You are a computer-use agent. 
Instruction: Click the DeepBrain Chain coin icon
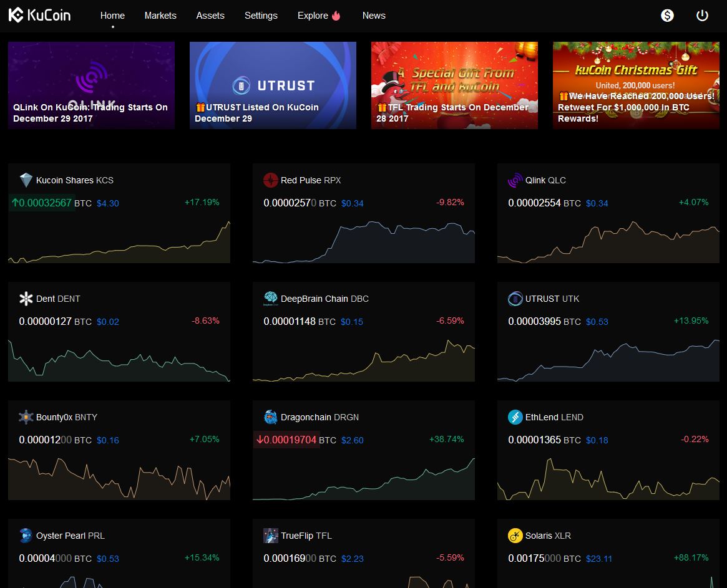coord(270,299)
